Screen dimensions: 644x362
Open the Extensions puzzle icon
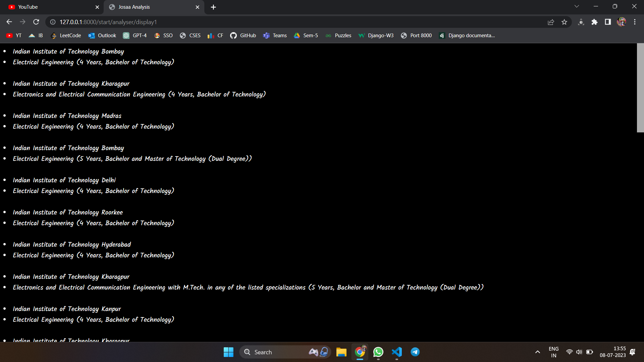pos(594,22)
